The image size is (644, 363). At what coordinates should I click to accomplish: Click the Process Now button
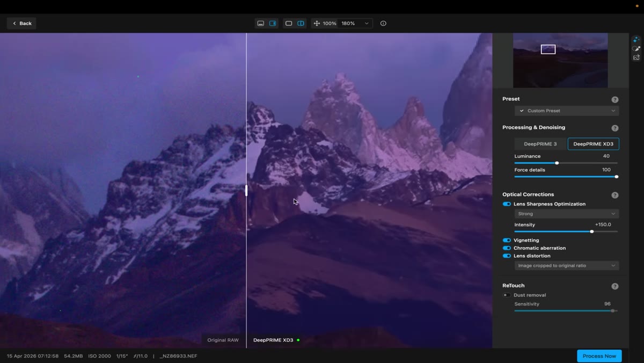[x=599, y=356]
